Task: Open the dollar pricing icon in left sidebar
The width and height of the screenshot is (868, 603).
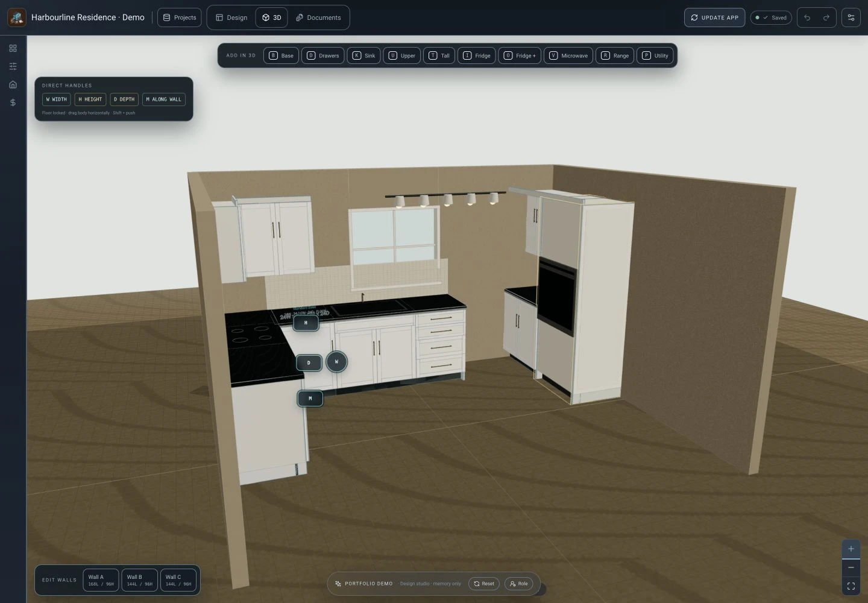Action: pos(13,103)
